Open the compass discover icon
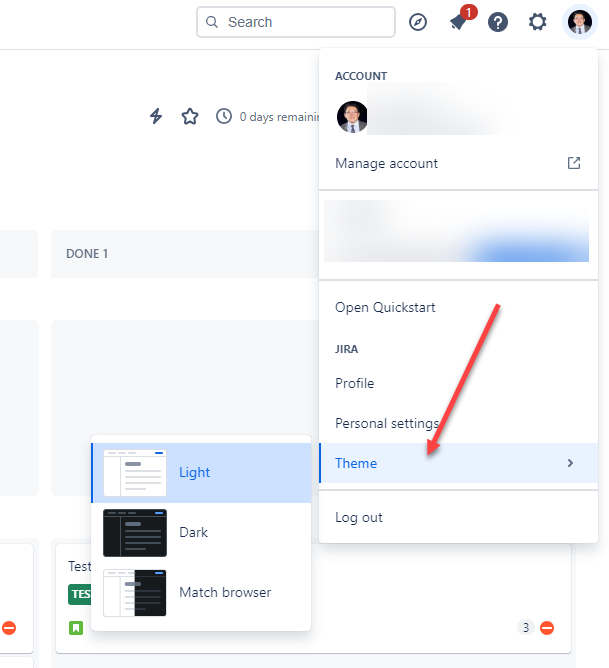This screenshot has width=609, height=668. click(418, 22)
